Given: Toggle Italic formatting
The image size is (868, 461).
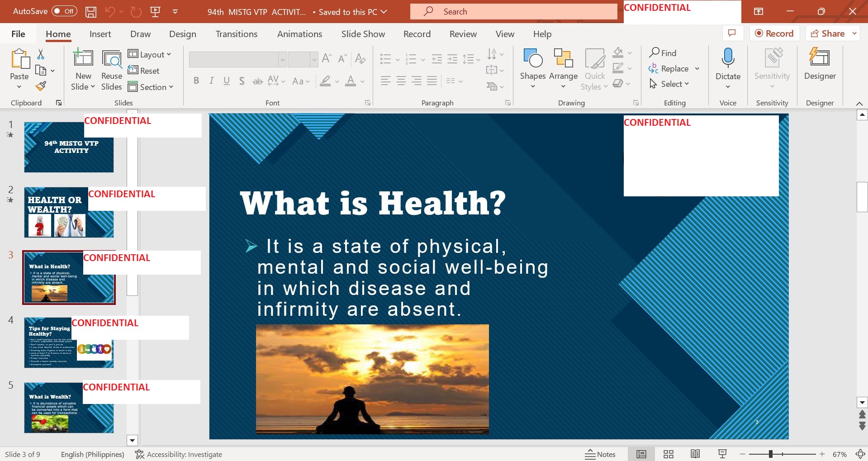Looking at the screenshot, I should tap(211, 81).
